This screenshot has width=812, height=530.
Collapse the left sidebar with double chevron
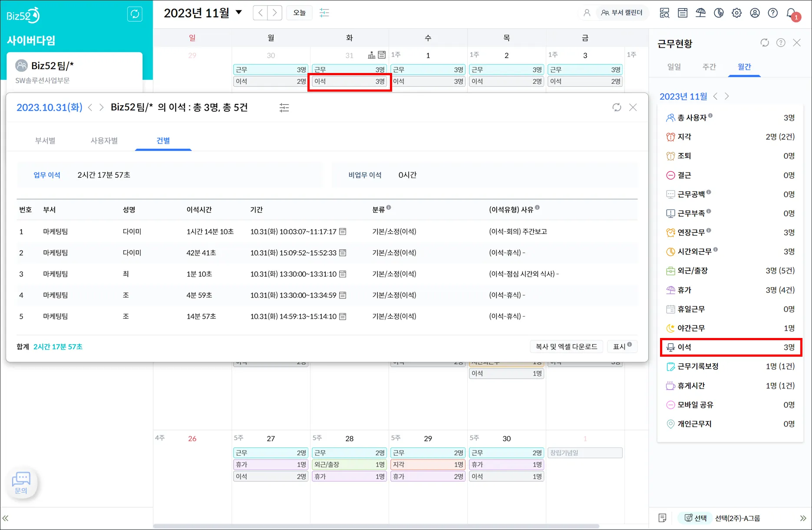pyautogui.click(x=6, y=518)
